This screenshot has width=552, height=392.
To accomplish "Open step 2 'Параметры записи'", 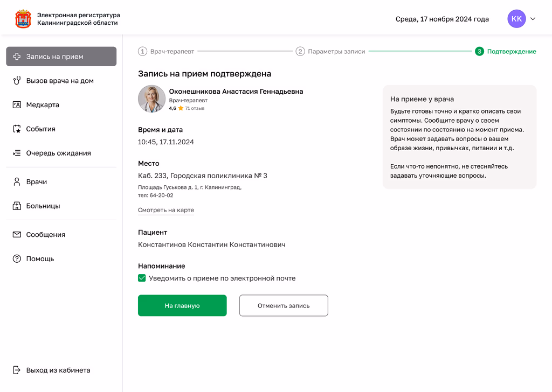I will pyautogui.click(x=330, y=52).
